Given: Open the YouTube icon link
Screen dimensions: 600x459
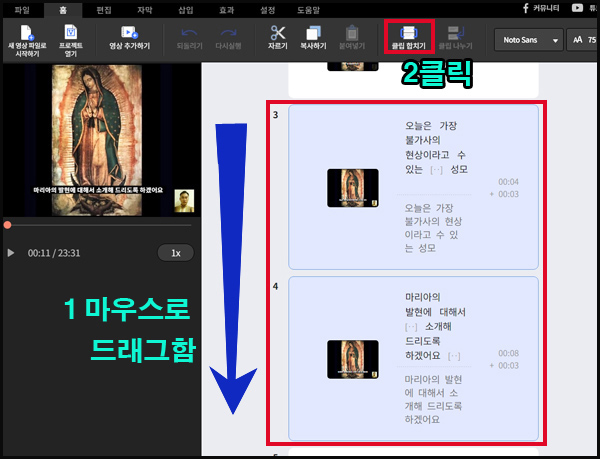Looking at the screenshot, I should (x=577, y=8).
